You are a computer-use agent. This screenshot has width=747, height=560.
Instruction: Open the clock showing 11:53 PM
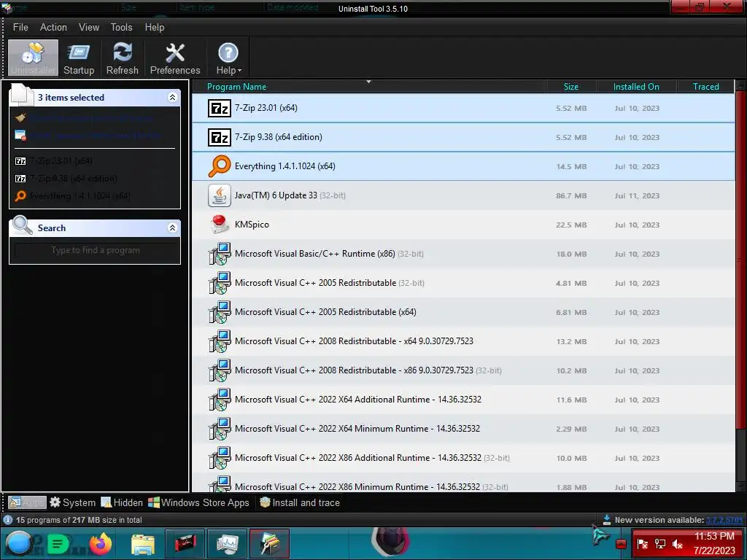tap(714, 543)
